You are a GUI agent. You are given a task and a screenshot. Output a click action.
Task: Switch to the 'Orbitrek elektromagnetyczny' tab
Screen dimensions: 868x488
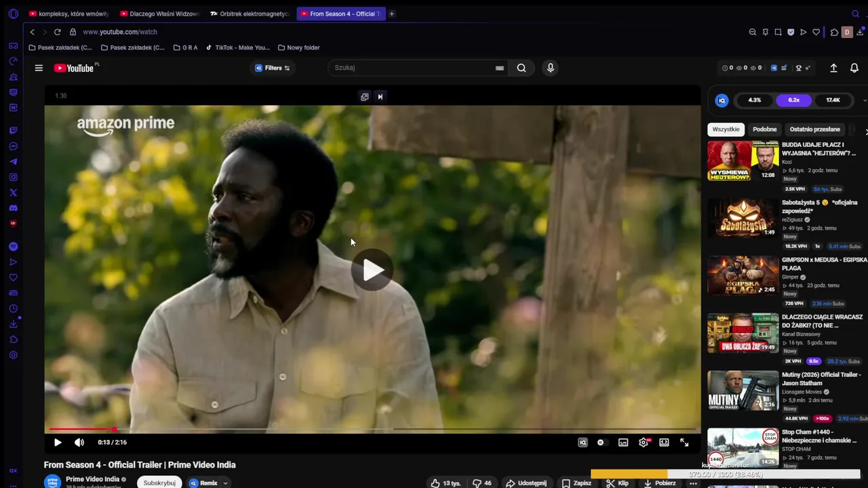[x=250, y=14]
